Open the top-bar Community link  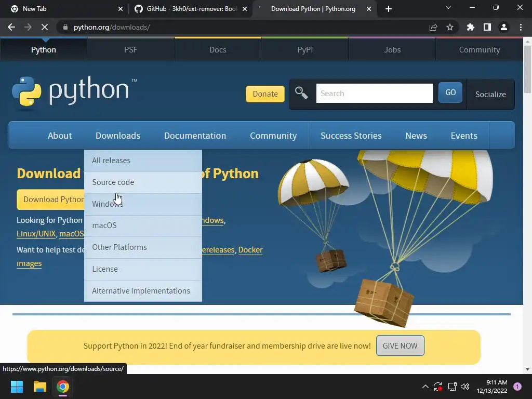click(x=479, y=49)
